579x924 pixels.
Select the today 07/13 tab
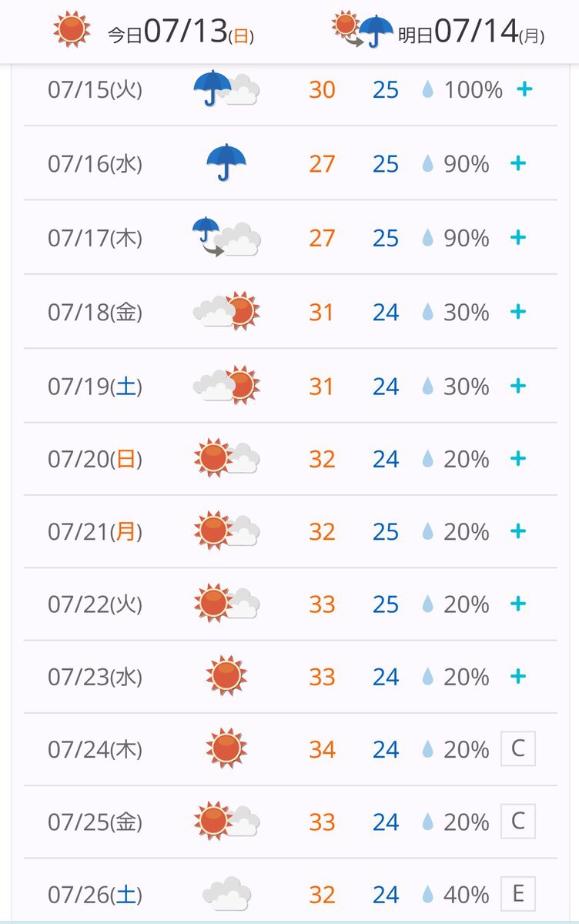(x=154, y=31)
